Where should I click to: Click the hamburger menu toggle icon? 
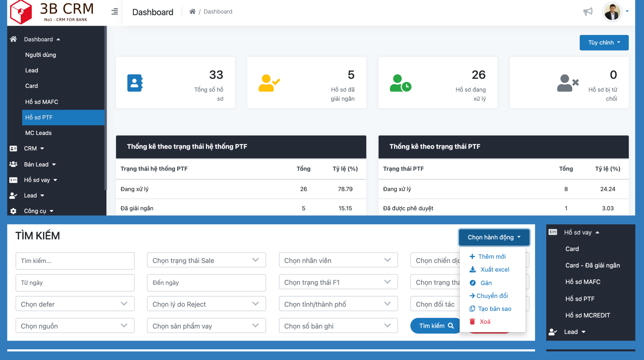[x=114, y=11]
